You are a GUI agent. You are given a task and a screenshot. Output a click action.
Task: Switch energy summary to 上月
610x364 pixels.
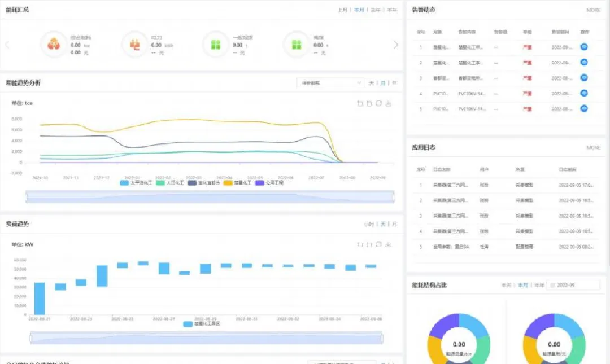pos(342,10)
